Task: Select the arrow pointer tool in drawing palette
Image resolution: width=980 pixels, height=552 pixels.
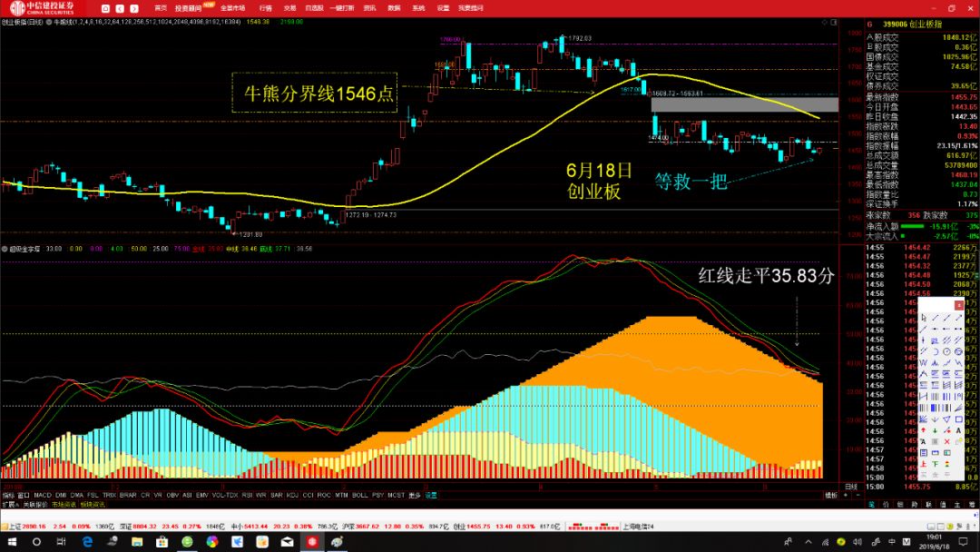Action: coord(924,319)
